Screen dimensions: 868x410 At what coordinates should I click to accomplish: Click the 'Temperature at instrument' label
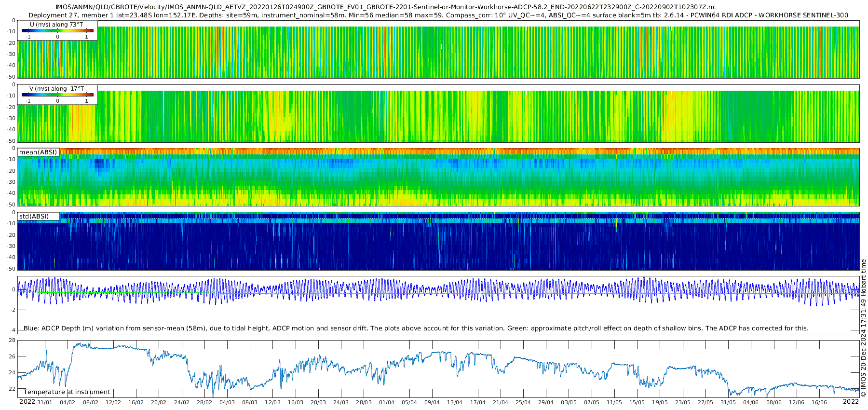67,392
